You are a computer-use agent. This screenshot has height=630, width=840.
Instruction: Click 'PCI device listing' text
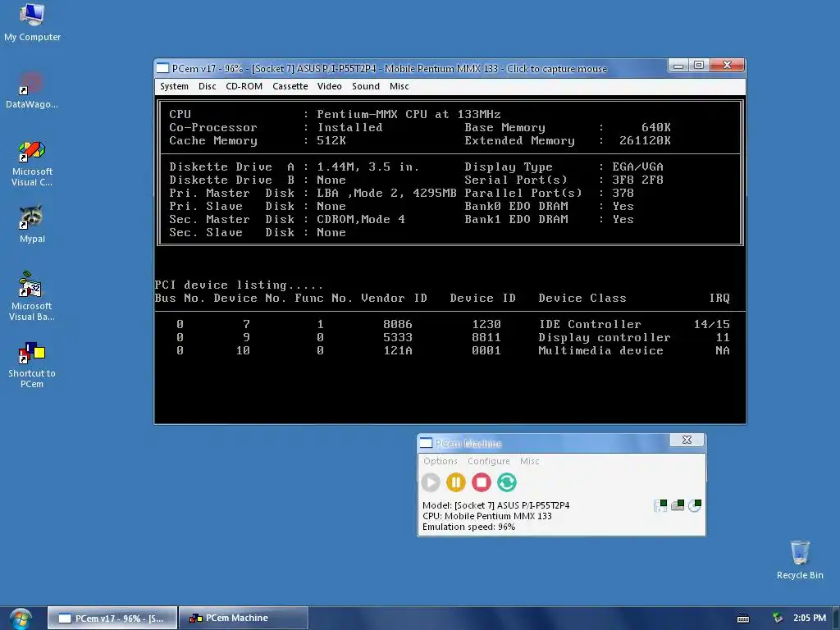pos(239,285)
